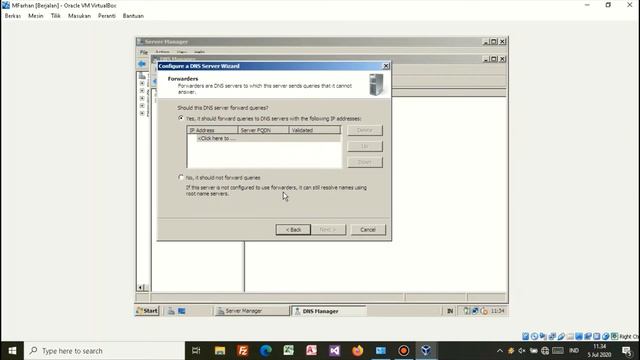640x360 pixels.
Task: Switch to DNS Manager on guest taskbar
Action: tap(329, 311)
